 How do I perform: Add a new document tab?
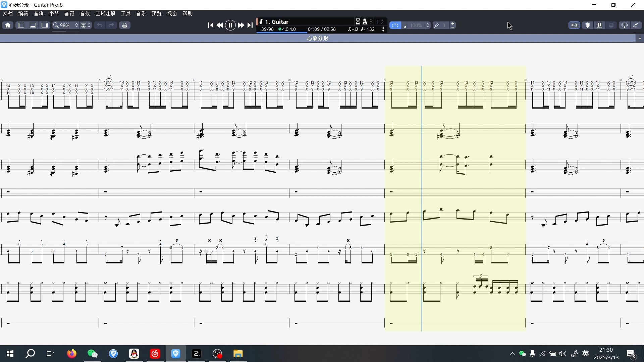point(640,38)
